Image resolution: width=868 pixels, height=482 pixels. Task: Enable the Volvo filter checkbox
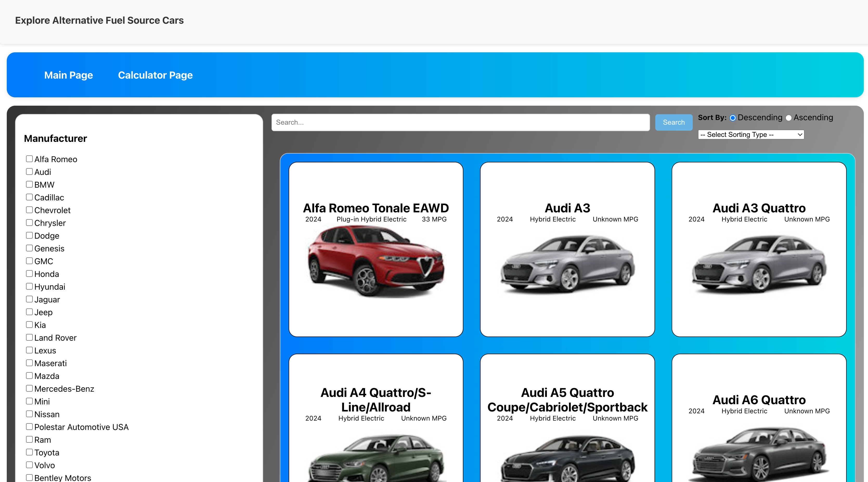tap(29, 465)
